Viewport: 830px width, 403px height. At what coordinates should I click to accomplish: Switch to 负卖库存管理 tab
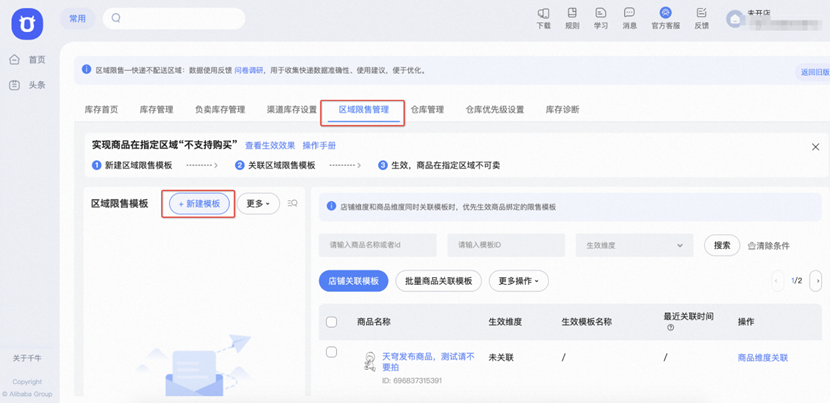click(220, 110)
